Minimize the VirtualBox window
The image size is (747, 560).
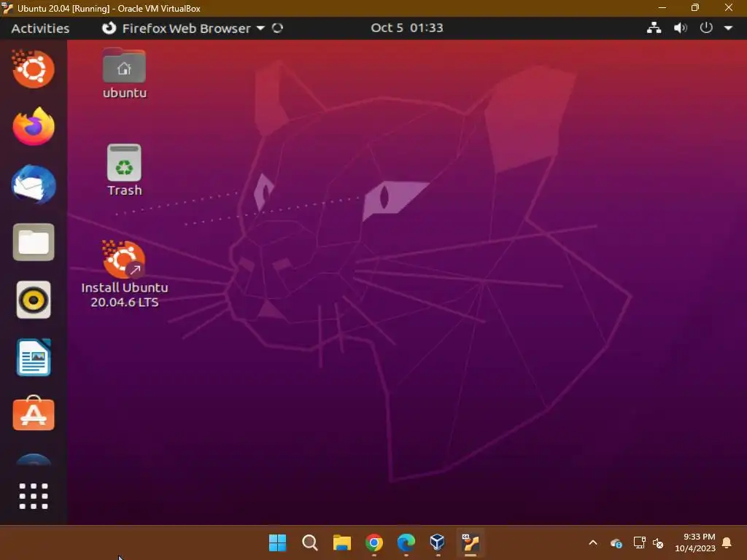tap(662, 7)
